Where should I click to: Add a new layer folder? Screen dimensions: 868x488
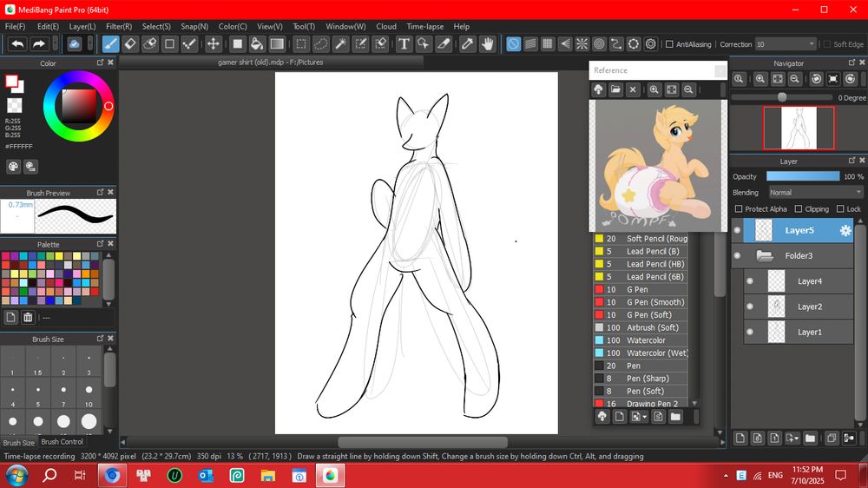[x=811, y=439]
